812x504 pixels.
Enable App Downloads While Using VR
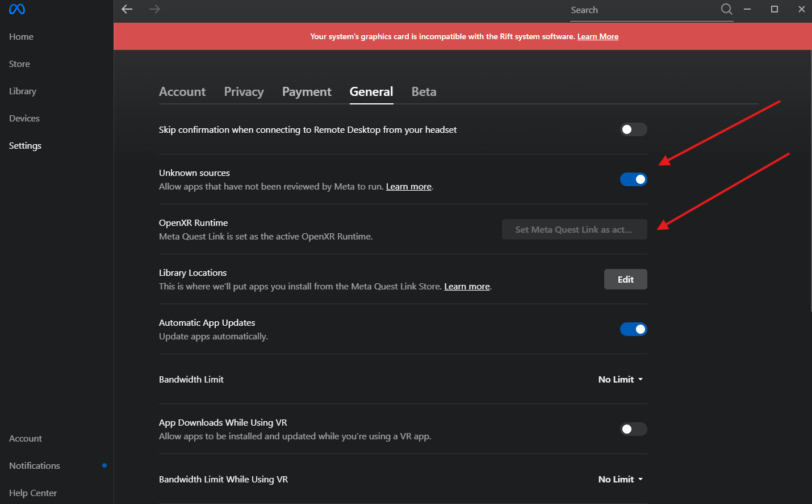click(x=633, y=429)
